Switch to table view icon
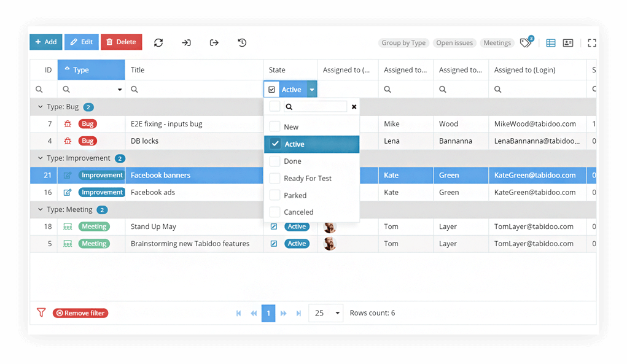Screen dimensions: 627x364 tap(551, 43)
